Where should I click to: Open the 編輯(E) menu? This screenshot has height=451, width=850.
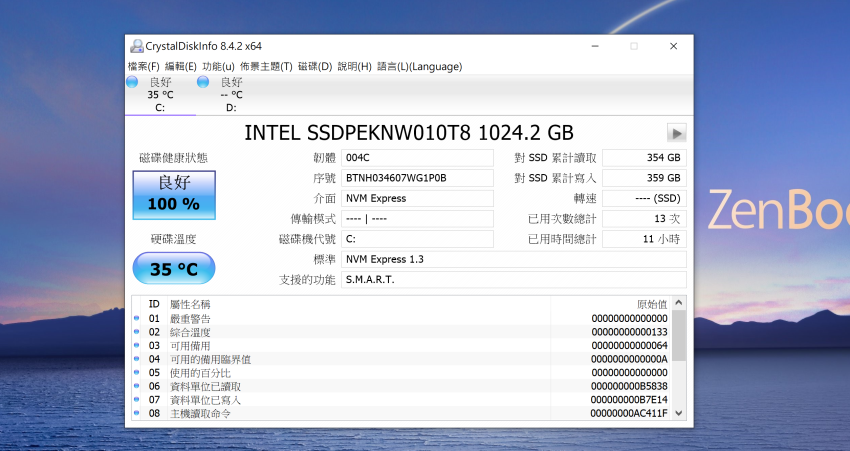coord(181,67)
